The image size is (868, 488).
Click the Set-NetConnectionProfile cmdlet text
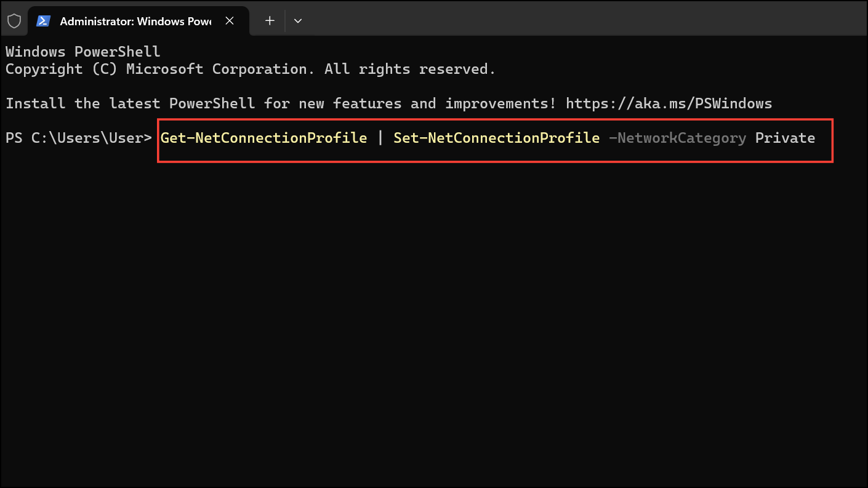coord(496,138)
